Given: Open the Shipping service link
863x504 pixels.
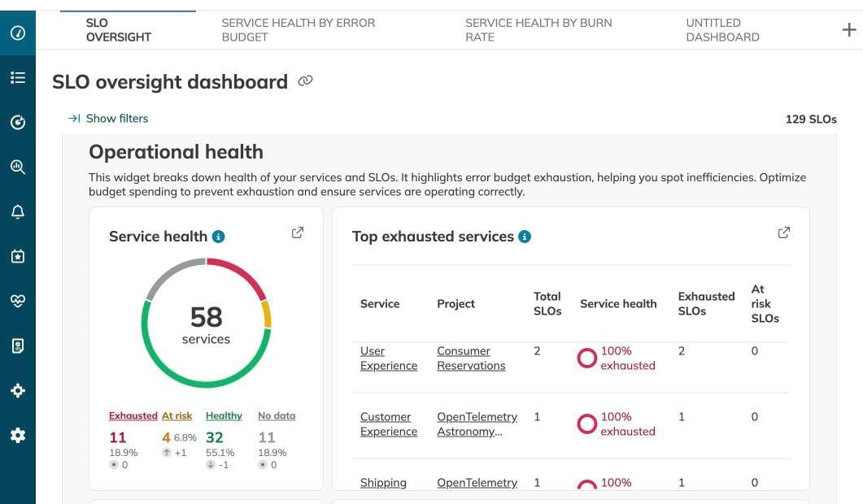Looking at the screenshot, I should 383,483.
